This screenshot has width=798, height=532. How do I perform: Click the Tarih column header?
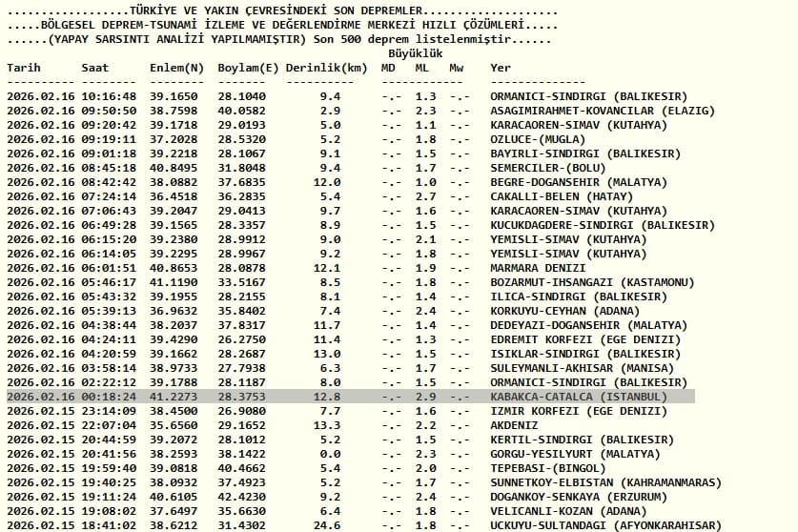(x=24, y=68)
